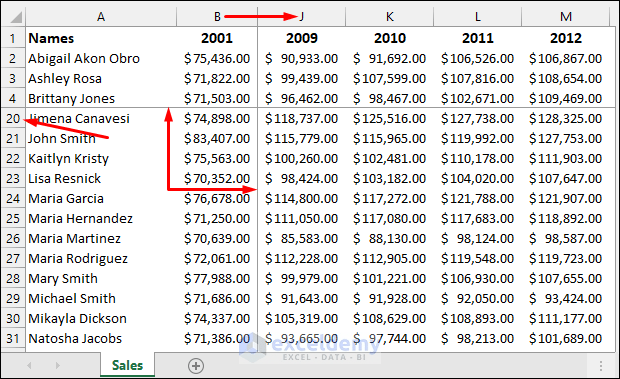Click the 2012 header cell
This screenshot has height=379, width=620.
[565, 38]
